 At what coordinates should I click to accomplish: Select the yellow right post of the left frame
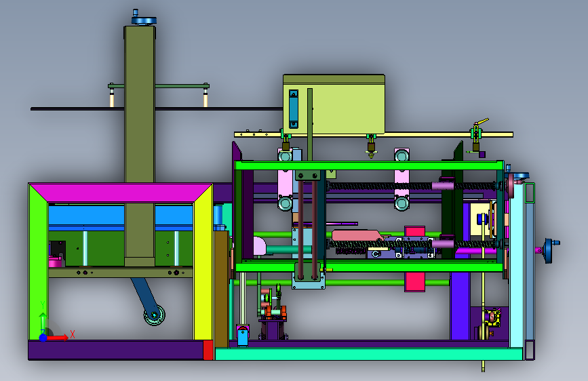point(203,262)
